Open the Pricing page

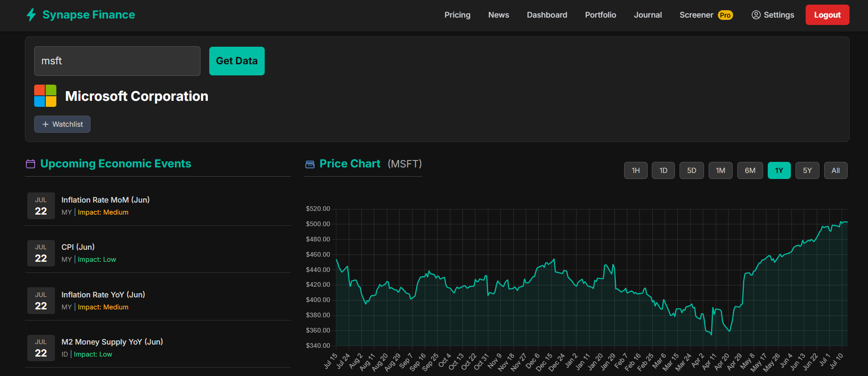457,15
